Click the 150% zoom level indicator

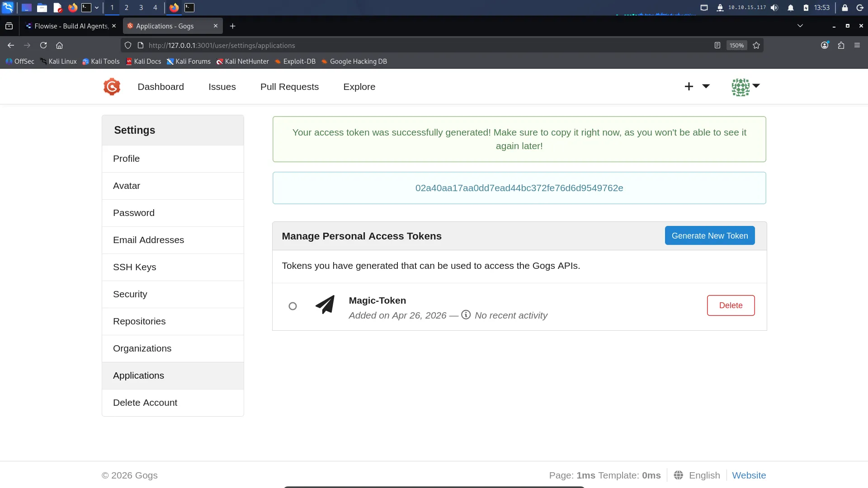tap(736, 45)
